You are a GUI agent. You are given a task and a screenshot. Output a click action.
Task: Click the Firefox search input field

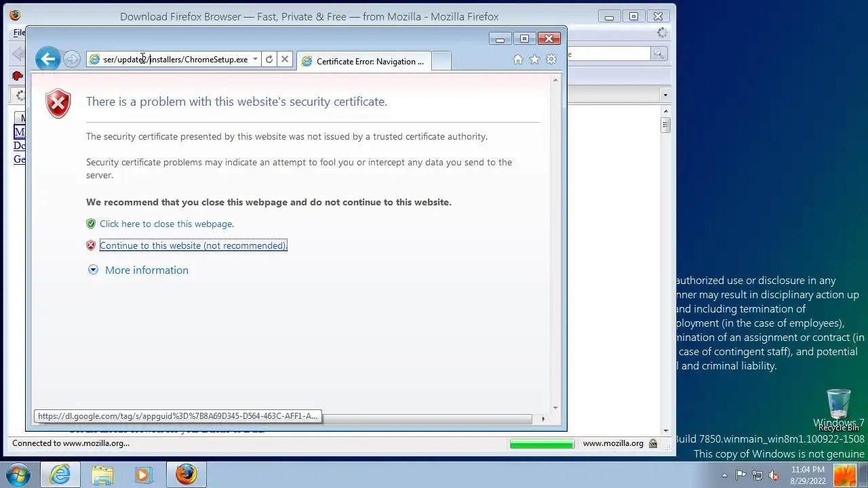pyautogui.click(x=608, y=54)
